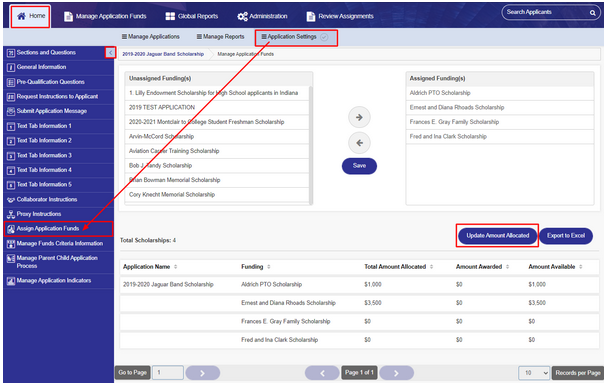Click previous page arrow button

(x=322, y=373)
